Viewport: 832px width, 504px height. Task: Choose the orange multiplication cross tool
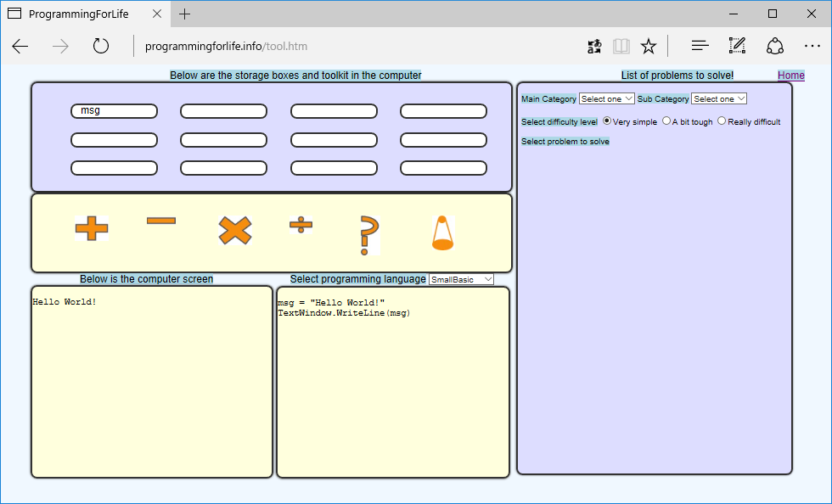pyautogui.click(x=235, y=231)
